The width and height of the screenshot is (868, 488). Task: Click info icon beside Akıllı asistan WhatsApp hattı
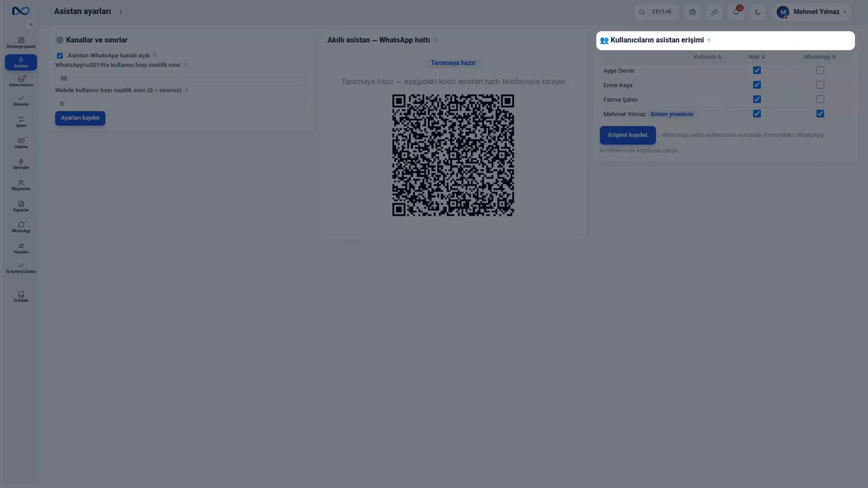(435, 40)
